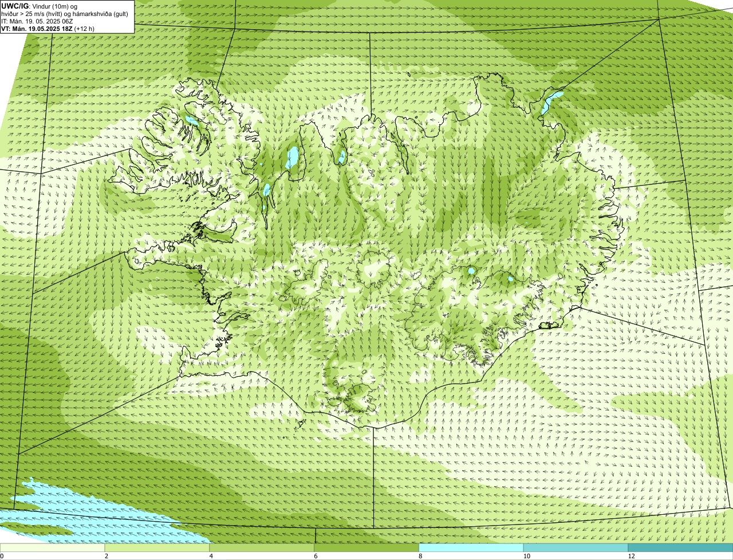Viewport: 733px width, 560px height.
Task: Click the above-12 m/s teal legend segment
Action: click(680, 547)
